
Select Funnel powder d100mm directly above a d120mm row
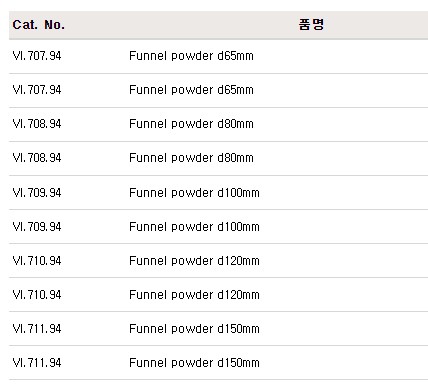194,227
